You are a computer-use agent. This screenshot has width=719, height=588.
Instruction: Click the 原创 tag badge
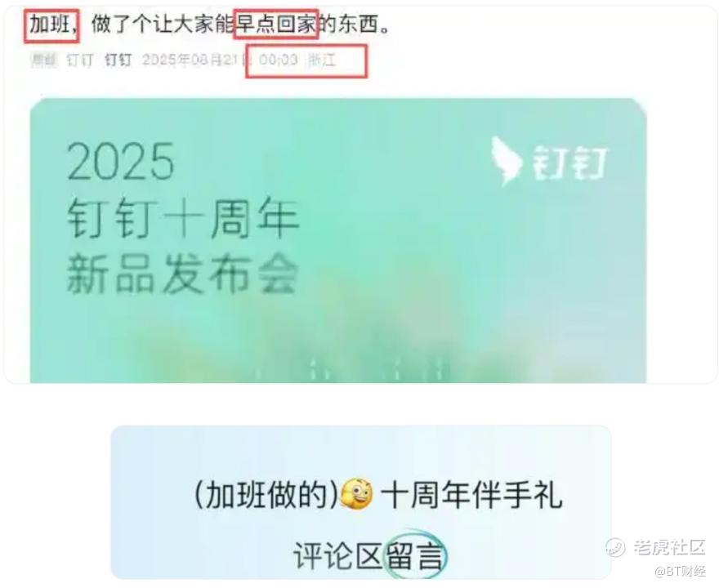(x=44, y=60)
